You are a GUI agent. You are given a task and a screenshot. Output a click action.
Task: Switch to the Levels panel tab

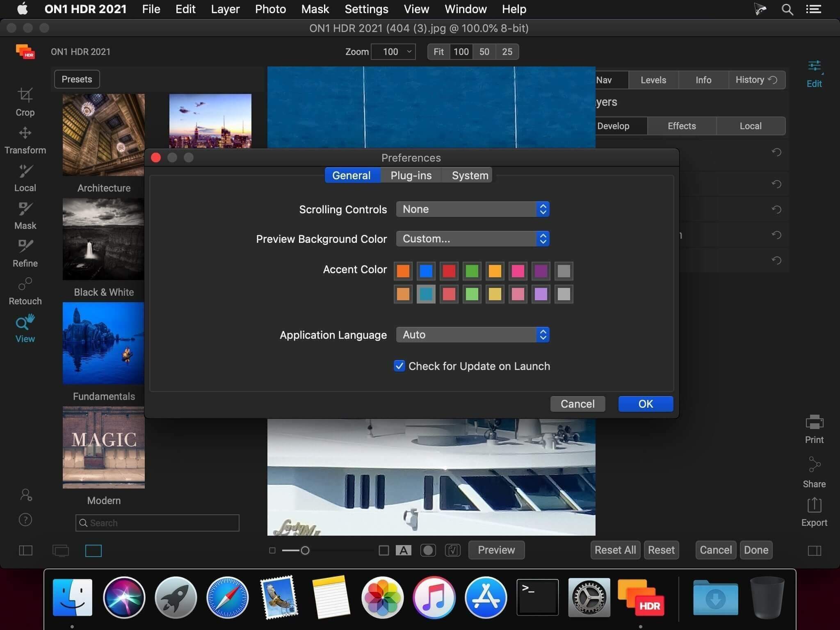tap(653, 80)
